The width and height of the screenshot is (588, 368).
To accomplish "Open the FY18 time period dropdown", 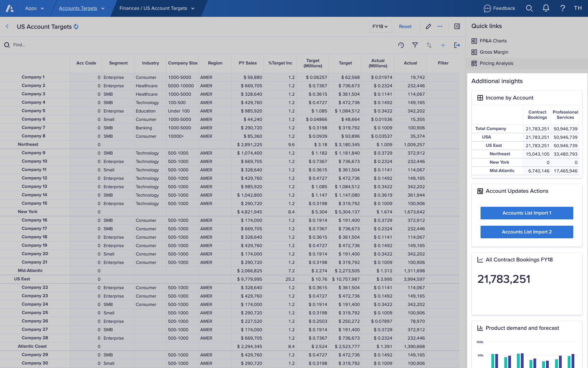I will click(x=380, y=26).
